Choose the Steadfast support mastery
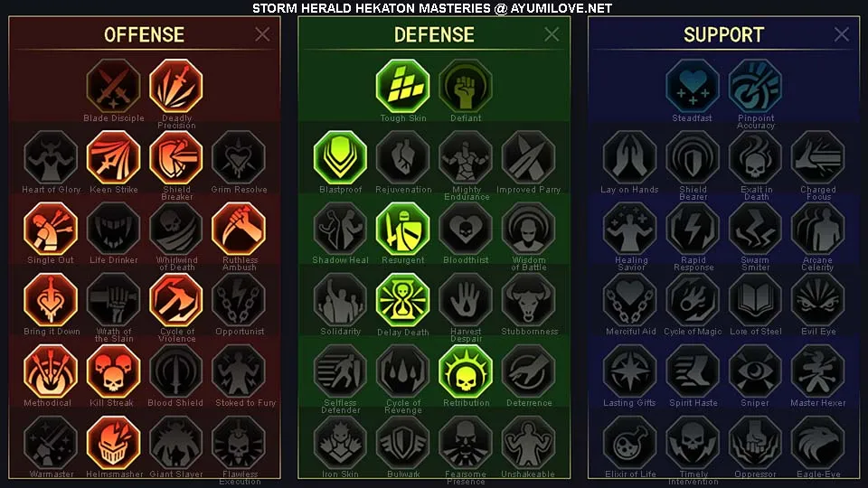Screen dimensions: 868x488 (x=693, y=86)
